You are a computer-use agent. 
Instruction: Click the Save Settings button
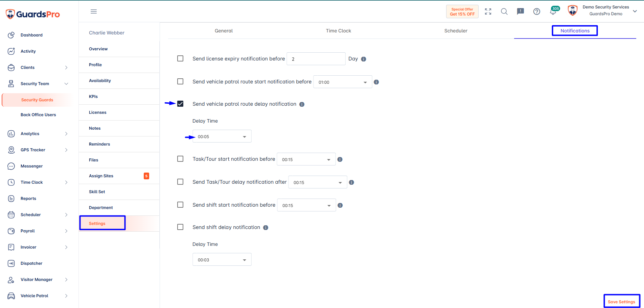621,302
